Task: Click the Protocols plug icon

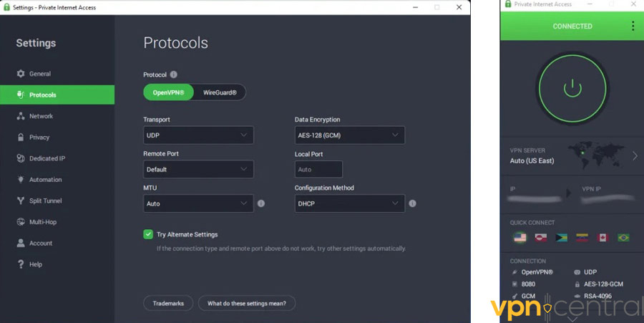Action: (21, 95)
